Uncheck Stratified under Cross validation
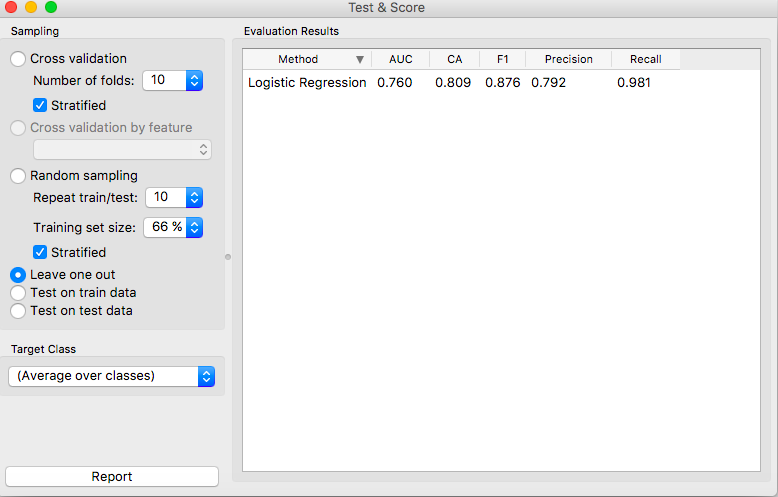The width and height of the screenshot is (778, 497). (x=41, y=105)
